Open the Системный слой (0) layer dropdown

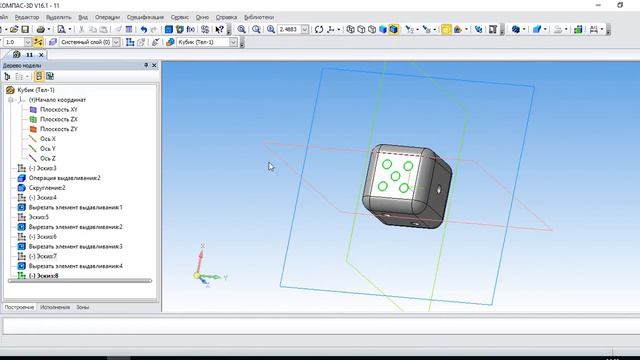click(x=116, y=42)
